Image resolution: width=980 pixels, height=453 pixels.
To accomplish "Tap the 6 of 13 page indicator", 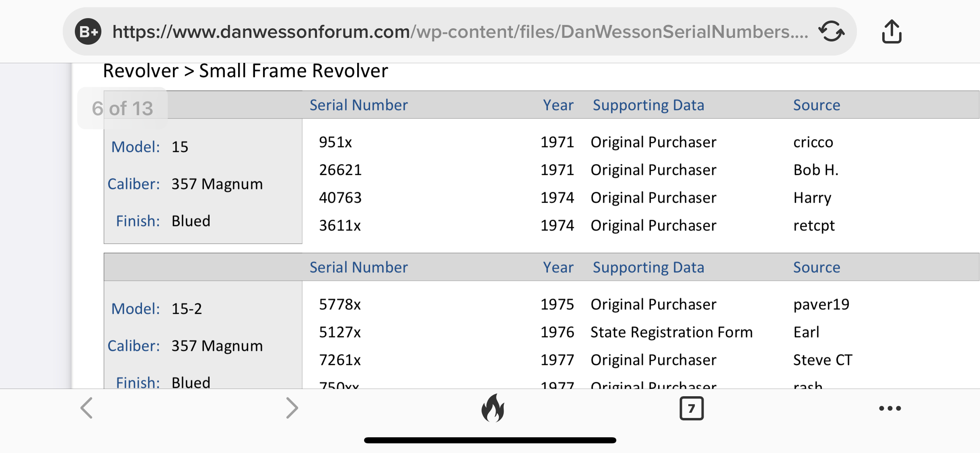I will coord(123,108).
